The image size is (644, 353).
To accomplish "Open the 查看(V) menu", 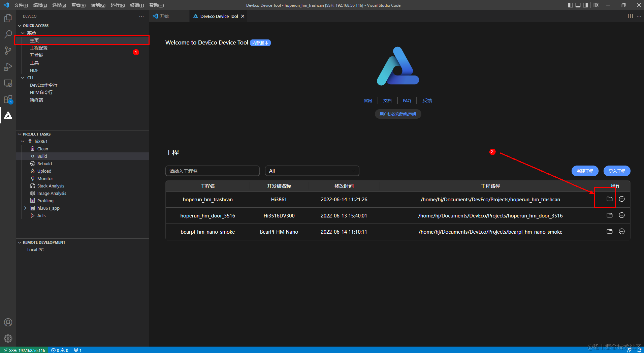I will 78,5.
